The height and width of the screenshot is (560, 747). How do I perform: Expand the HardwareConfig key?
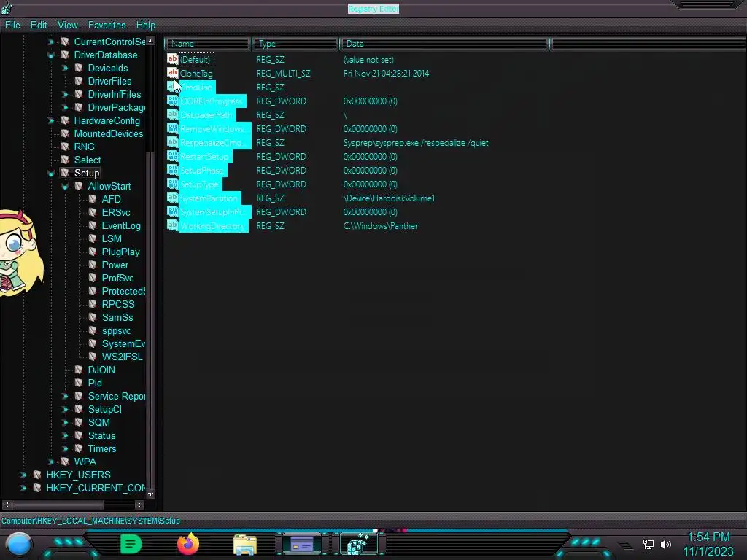[x=51, y=120]
